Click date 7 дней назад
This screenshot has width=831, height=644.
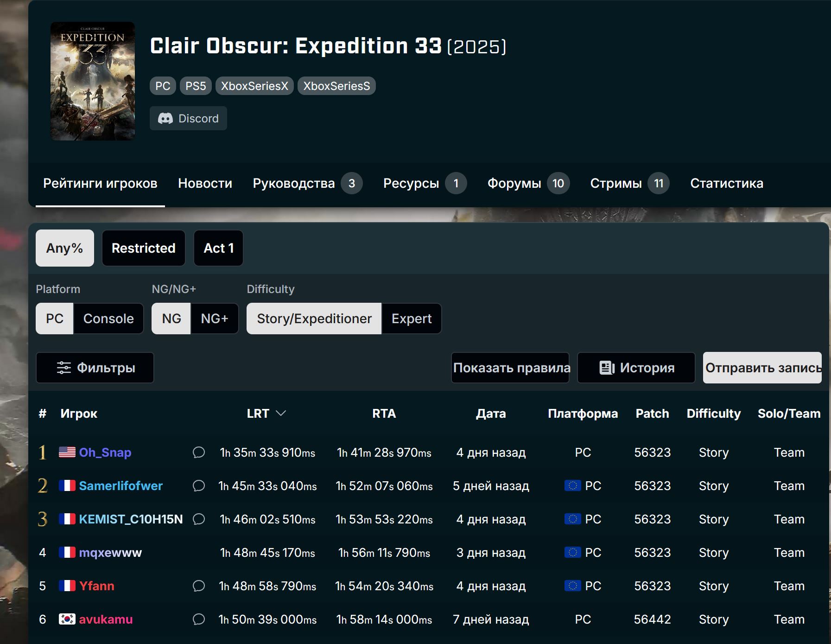click(x=491, y=619)
